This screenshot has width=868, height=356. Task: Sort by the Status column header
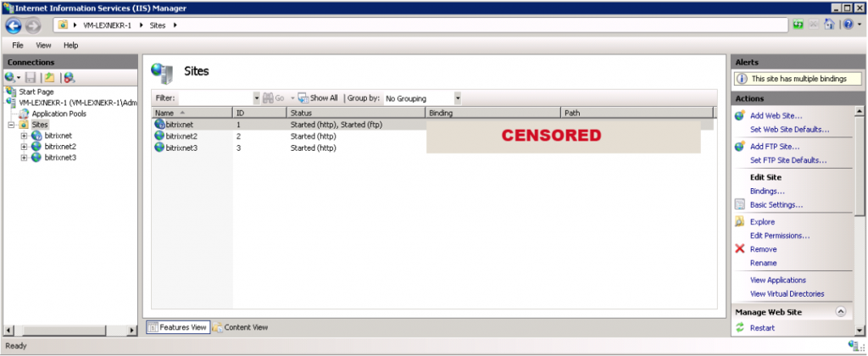point(356,113)
